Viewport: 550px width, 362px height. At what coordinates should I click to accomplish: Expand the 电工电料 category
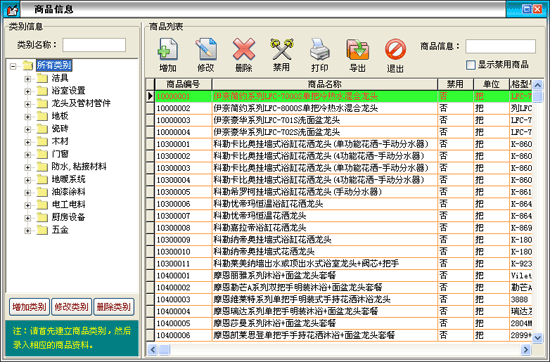pos(28,205)
